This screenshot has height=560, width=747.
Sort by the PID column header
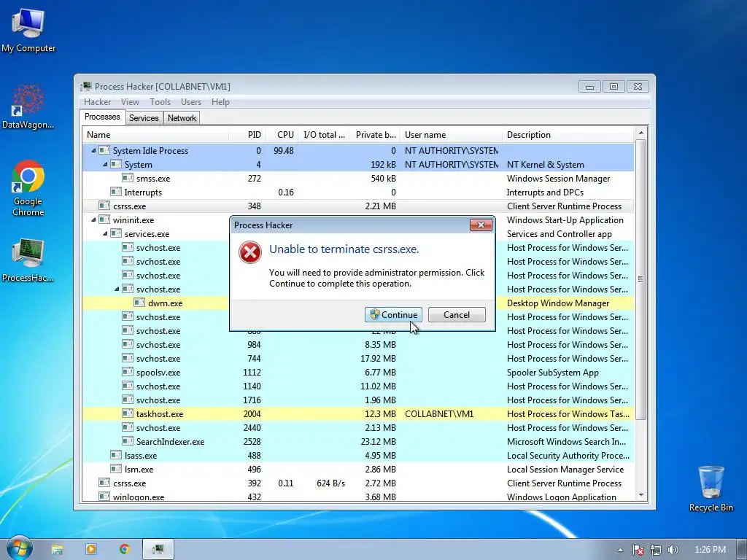click(x=247, y=135)
